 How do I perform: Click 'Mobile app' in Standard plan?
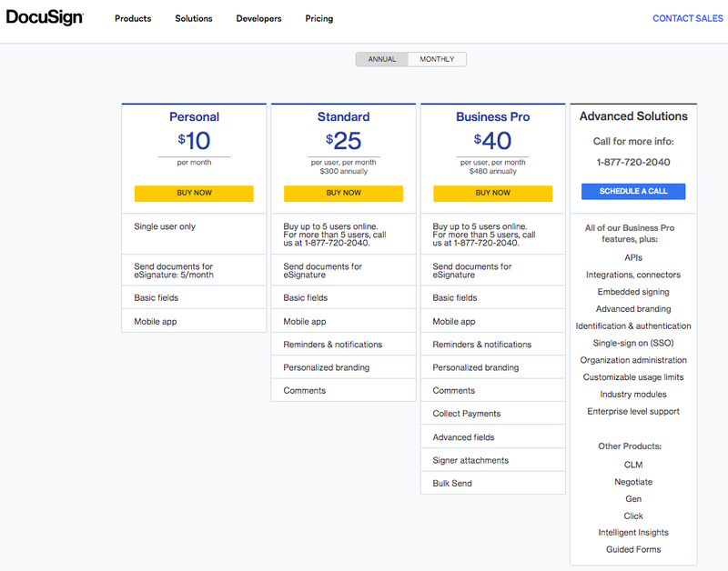point(344,322)
